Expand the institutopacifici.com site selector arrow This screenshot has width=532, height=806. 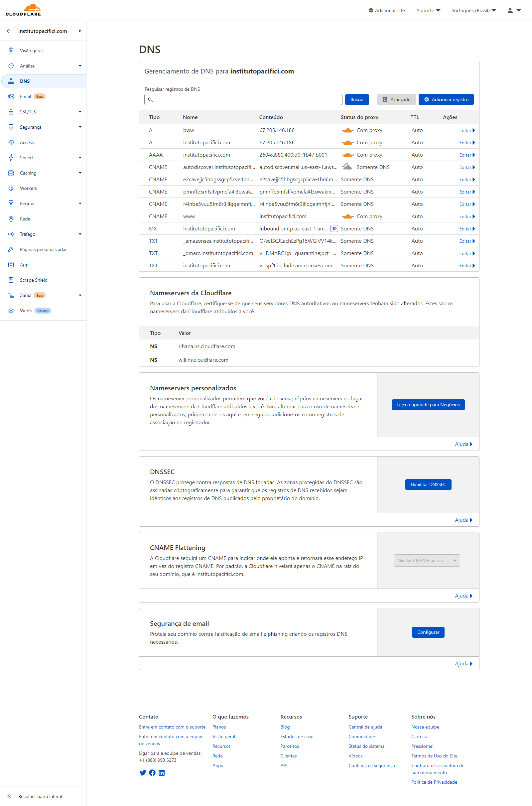click(x=80, y=31)
